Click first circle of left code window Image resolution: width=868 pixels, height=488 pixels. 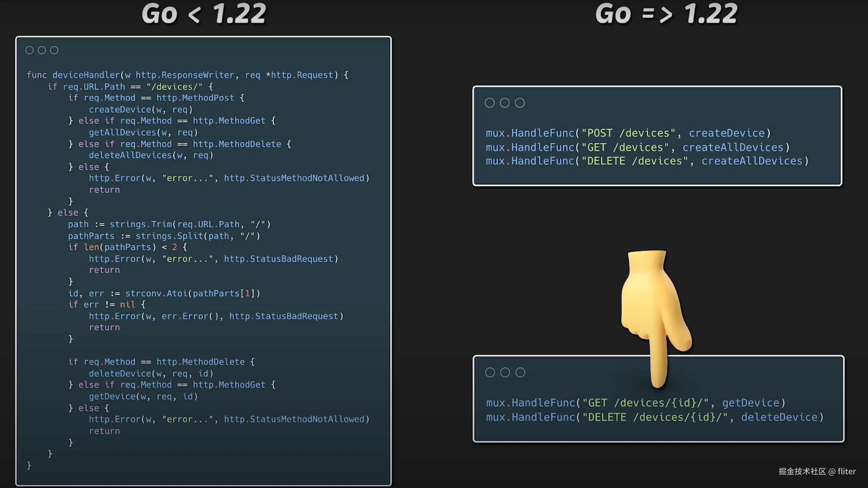[x=29, y=50]
